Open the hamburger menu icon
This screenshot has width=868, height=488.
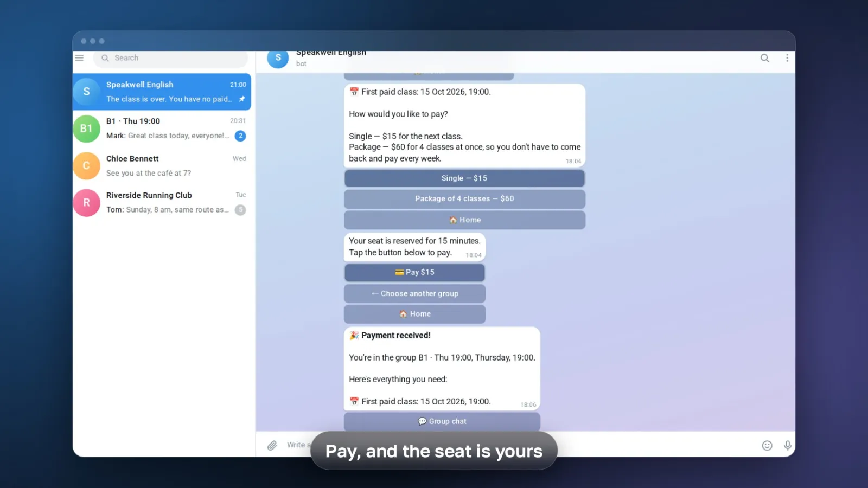(x=79, y=58)
